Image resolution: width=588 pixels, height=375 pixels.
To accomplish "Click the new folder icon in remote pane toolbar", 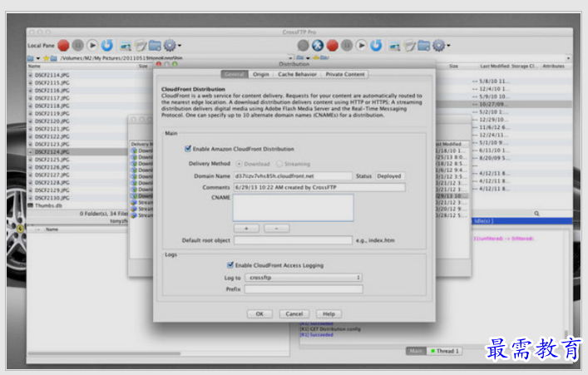I will point(424,46).
